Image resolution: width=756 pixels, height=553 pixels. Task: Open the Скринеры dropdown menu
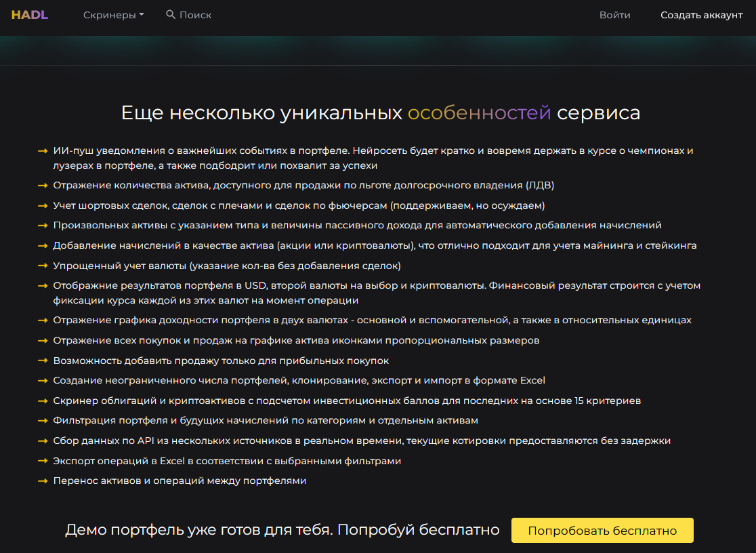coord(112,15)
